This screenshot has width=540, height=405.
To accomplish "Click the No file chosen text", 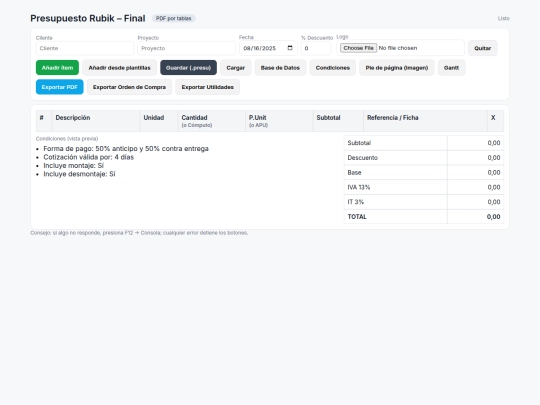I will click(x=398, y=48).
